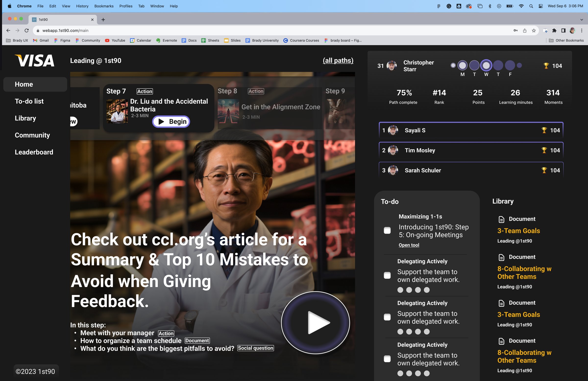Image resolution: width=588 pixels, height=381 pixels.
Task: Open tool link under Maximizing 1-1s
Action: click(x=409, y=245)
